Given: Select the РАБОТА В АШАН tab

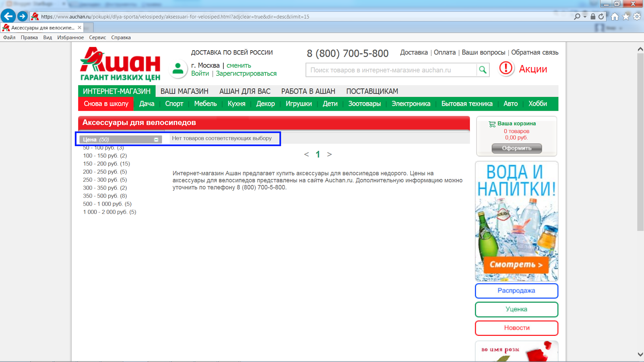Looking at the screenshot, I should pos(308,91).
